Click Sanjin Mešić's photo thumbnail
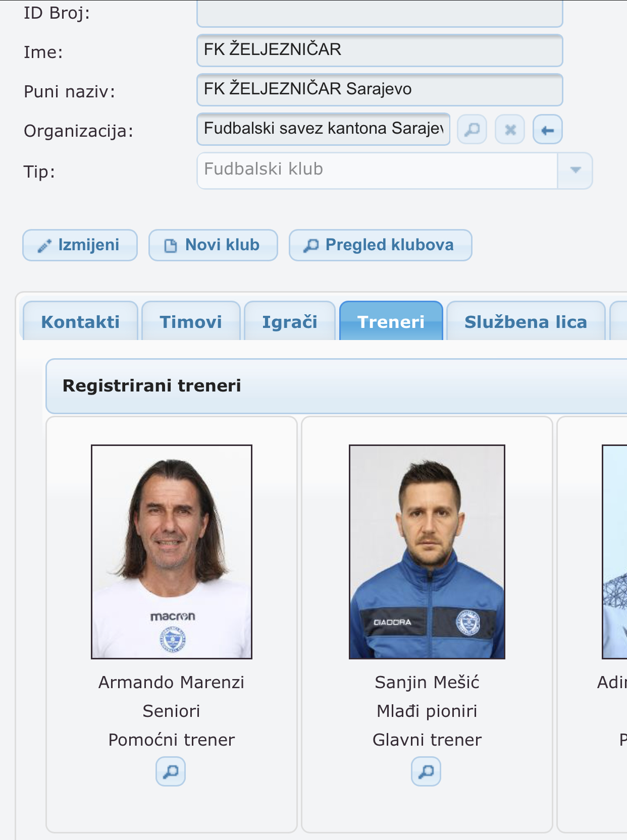The width and height of the screenshot is (627, 840). (427, 552)
